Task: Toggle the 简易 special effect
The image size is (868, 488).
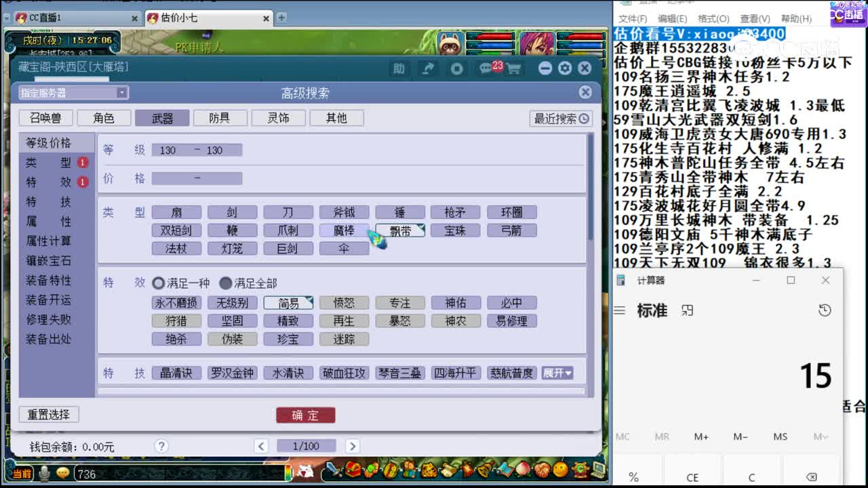Action: [x=288, y=303]
